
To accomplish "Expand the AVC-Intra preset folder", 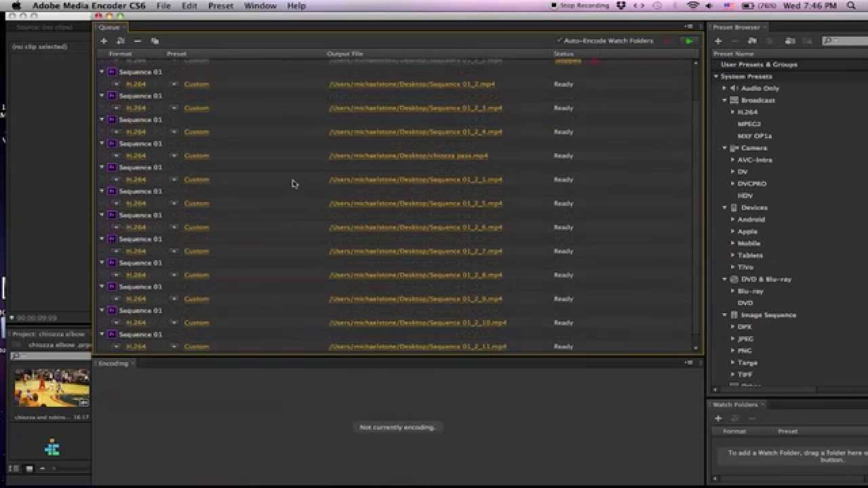I will point(732,160).
